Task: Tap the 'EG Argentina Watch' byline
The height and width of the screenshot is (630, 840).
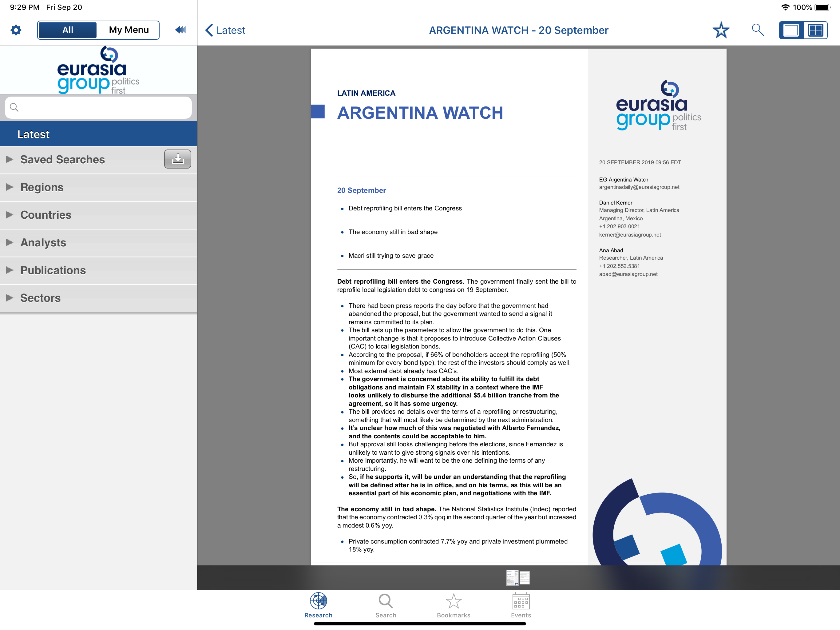Action: 624,180
